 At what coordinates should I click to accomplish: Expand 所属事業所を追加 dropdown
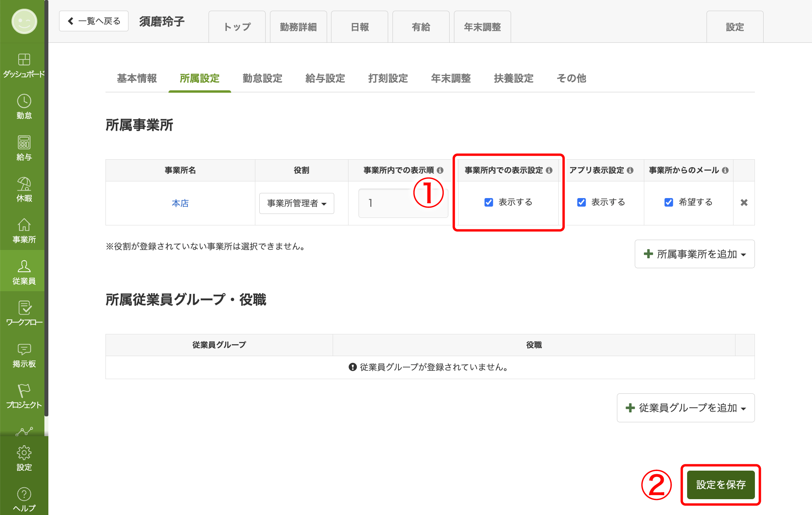coord(695,254)
